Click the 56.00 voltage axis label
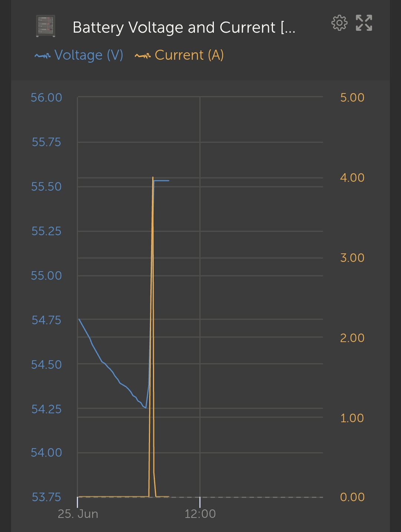The width and height of the screenshot is (401, 532). (x=46, y=98)
